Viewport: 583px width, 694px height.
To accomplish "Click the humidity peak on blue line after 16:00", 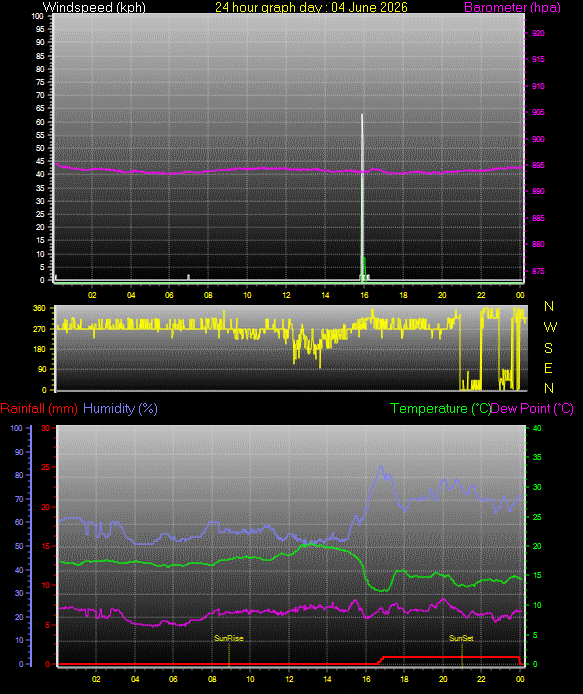I will pos(381,467).
